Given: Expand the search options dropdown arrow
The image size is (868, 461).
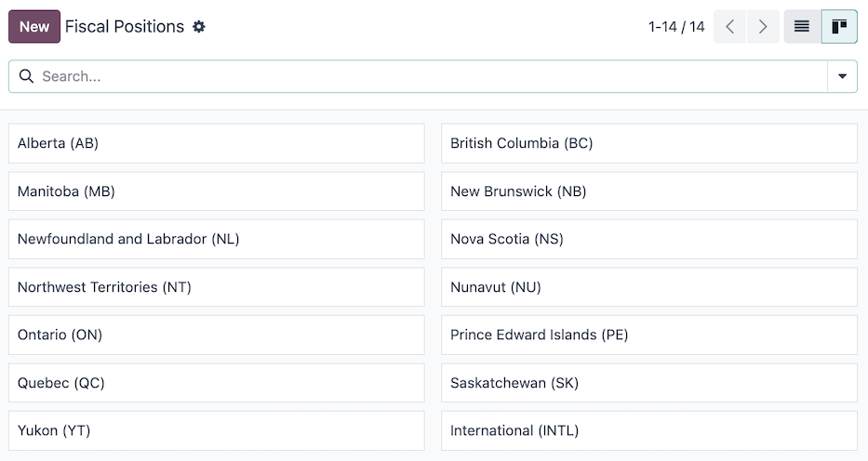Looking at the screenshot, I should [842, 76].
